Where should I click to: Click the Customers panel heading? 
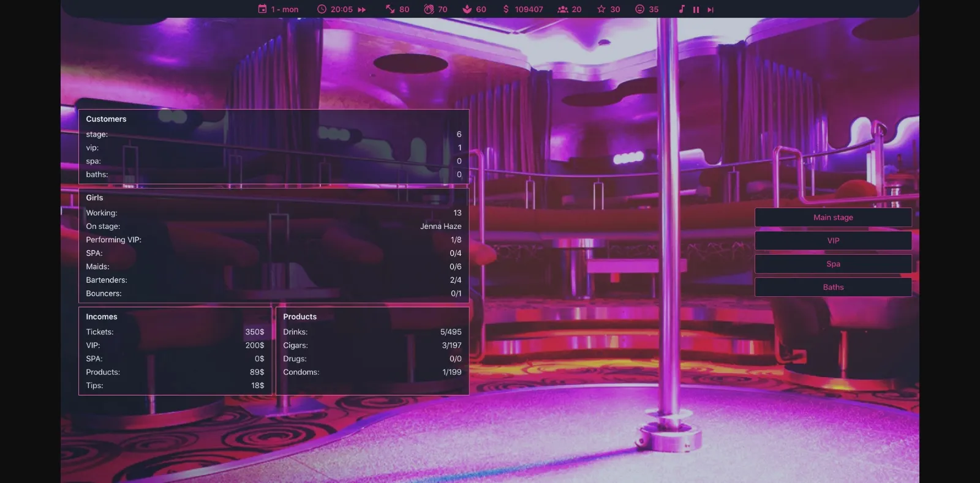point(106,119)
